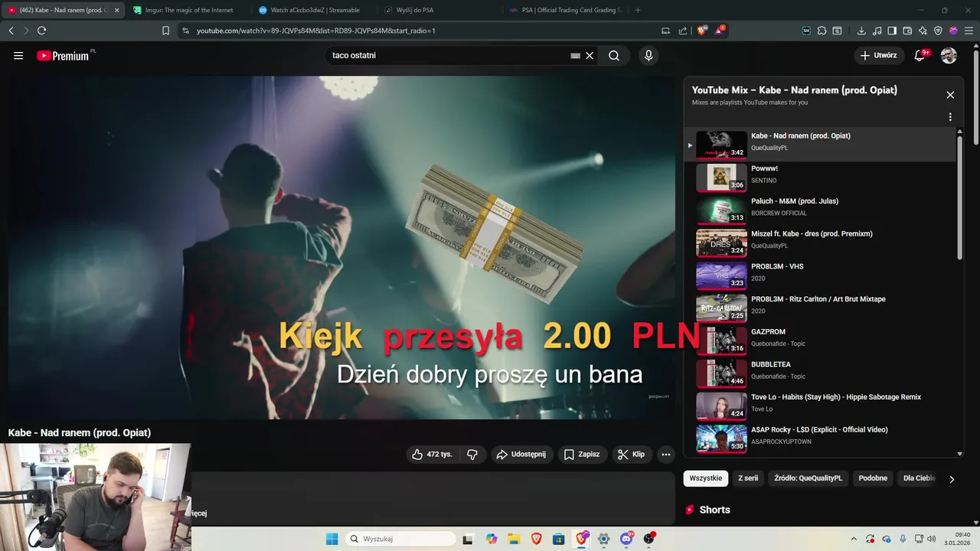Dislike the Kabe video
980x551 pixels.
pyautogui.click(x=472, y=455)
